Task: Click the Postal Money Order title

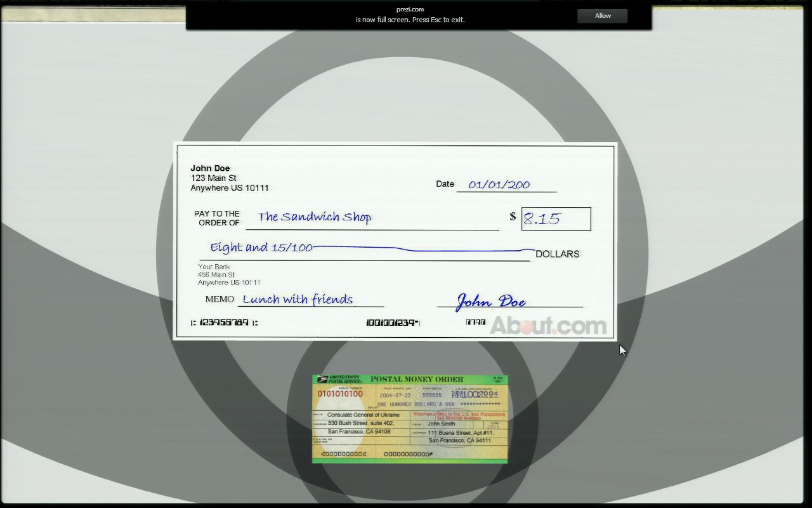Action: coord(417,379)
